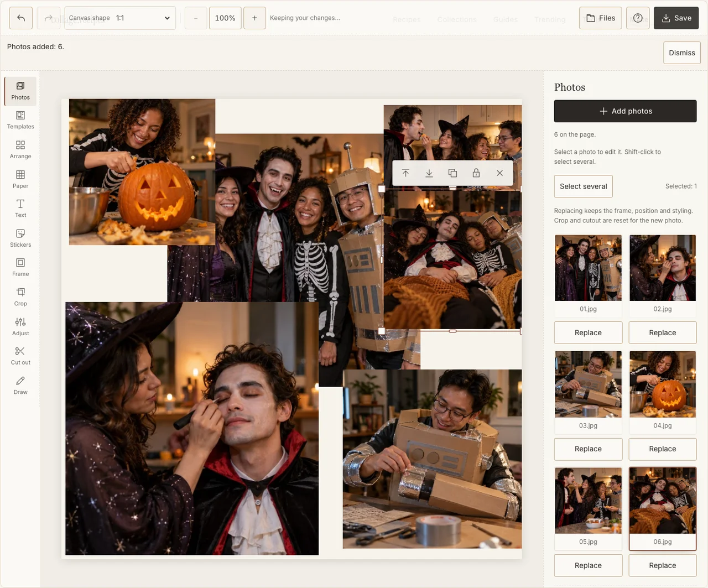Open the Files button
Image resolution: width=708 pixels, height=588 pixels.
pyautogui.click(x=601, y=18)
